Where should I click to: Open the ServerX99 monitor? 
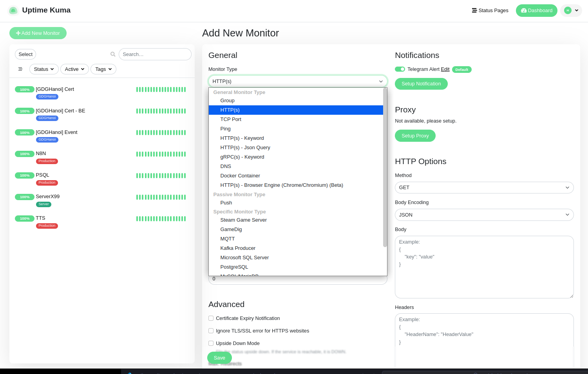coord(47,197)
